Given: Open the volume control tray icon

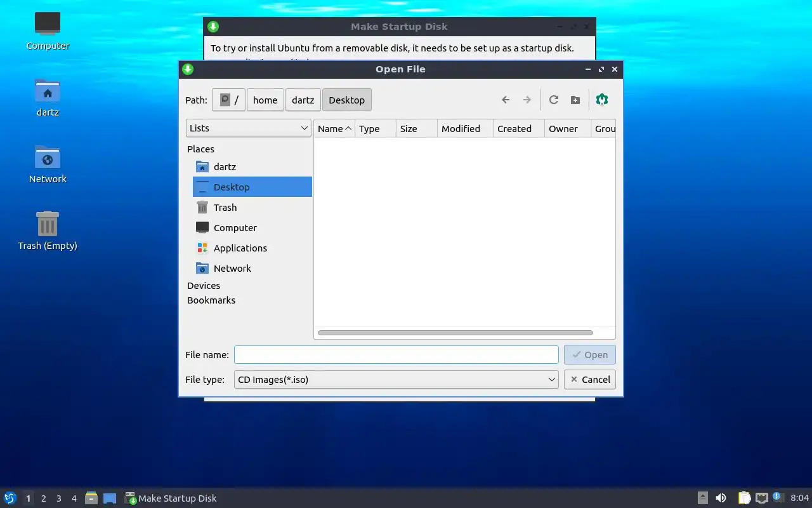Looking at the screenshot, I should click(x=721, y=498).
